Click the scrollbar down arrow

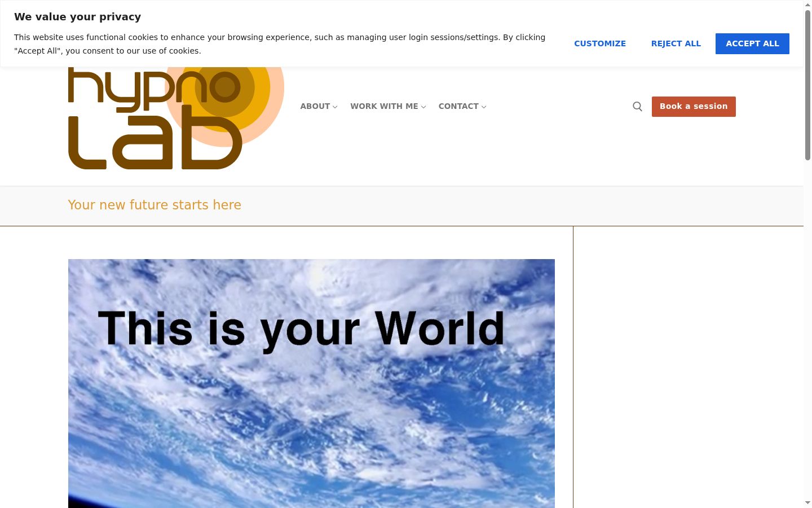coord(807,502)
